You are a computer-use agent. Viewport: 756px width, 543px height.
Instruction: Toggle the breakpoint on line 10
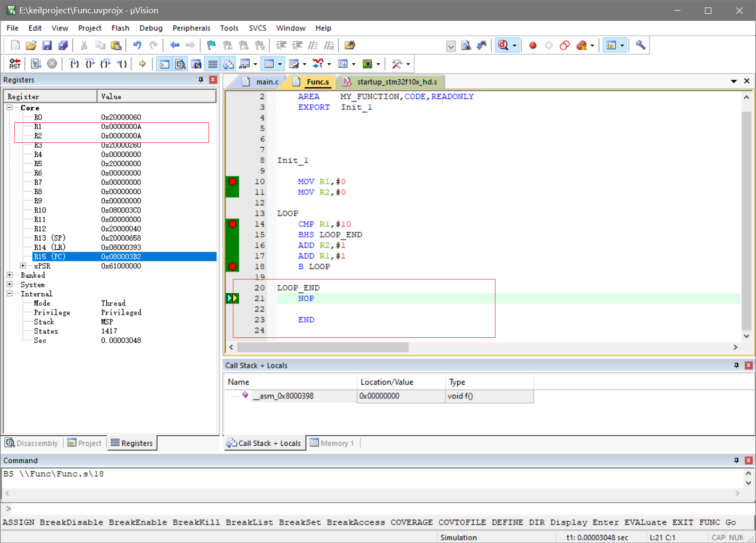232,182
